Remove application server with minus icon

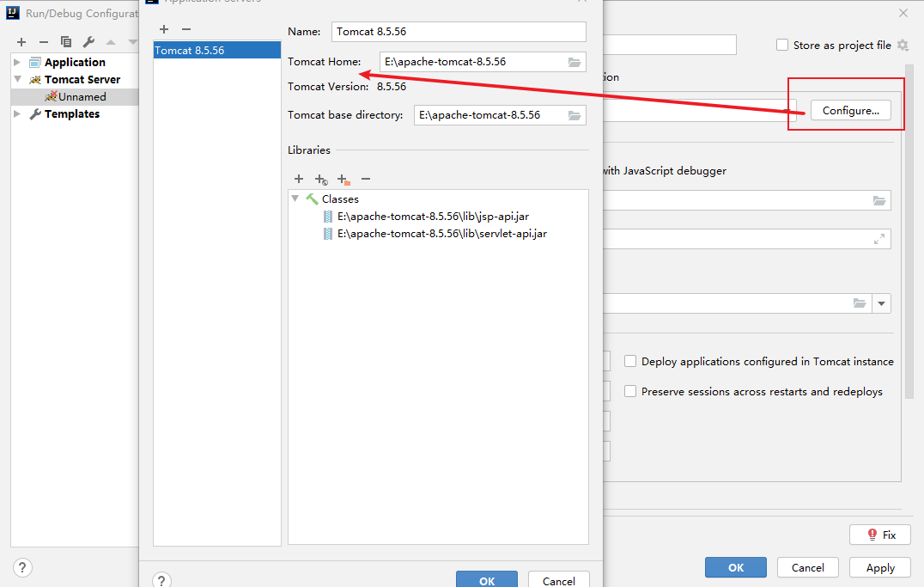tap(186, 29)
